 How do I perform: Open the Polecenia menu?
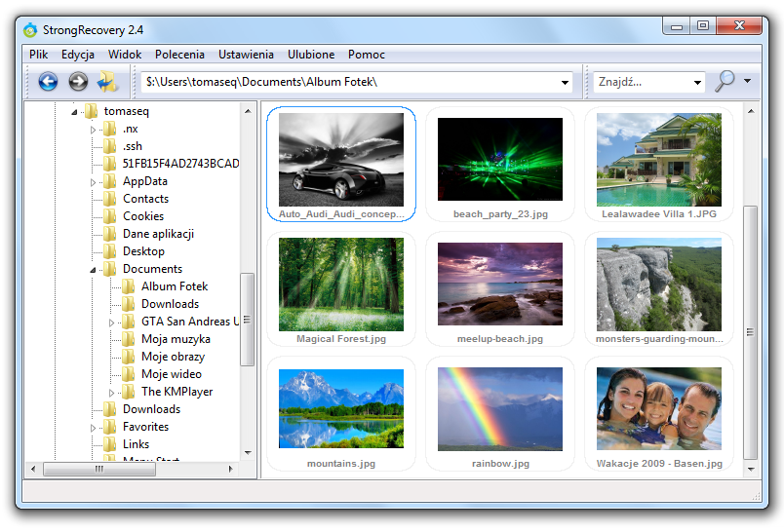point(180,55)
